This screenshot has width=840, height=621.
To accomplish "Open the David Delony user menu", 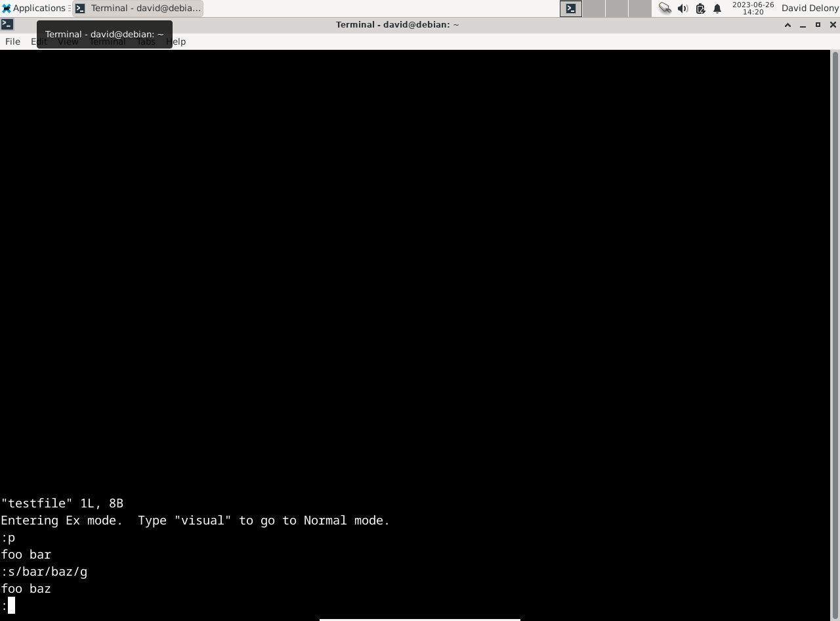I will (x=810, y=8).
